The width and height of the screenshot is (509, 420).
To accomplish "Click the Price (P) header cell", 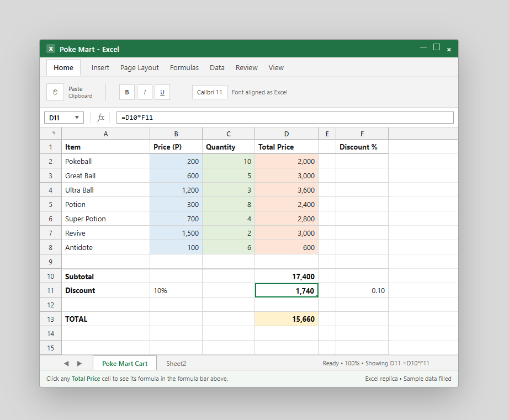I will (x=176, y=147).
